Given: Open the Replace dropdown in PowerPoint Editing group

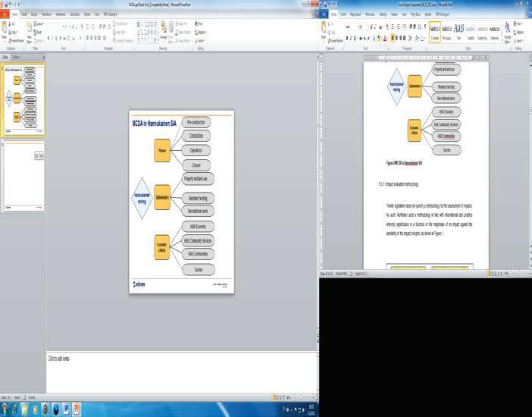Looking at the screenshot, I should (x=201, y=33).
